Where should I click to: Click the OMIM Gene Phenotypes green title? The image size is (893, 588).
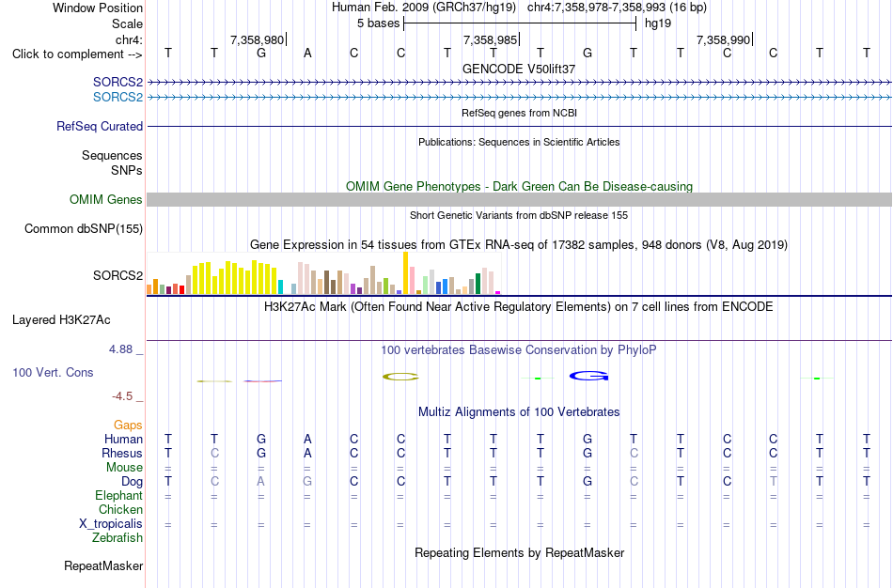point(520,186)
